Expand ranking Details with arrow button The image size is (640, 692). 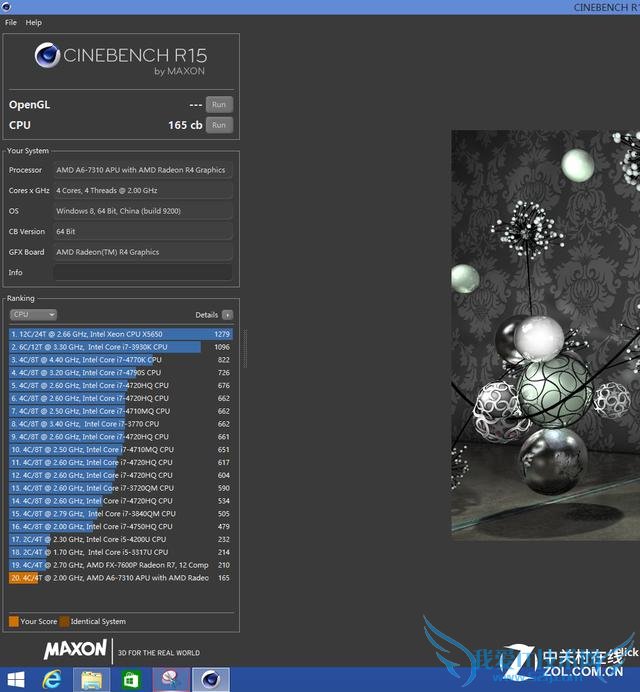click(x=228, y=314)
